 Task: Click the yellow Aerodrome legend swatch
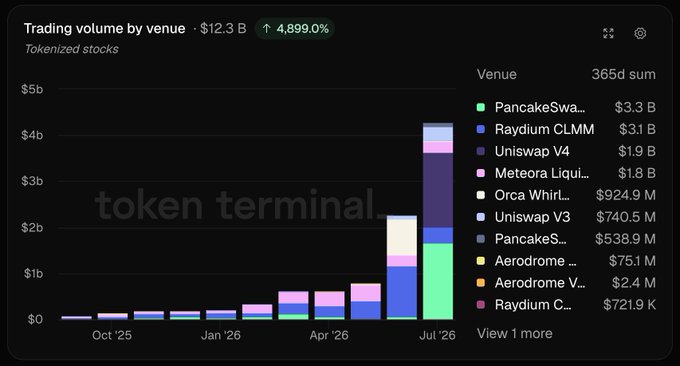(x=481, y=261)
